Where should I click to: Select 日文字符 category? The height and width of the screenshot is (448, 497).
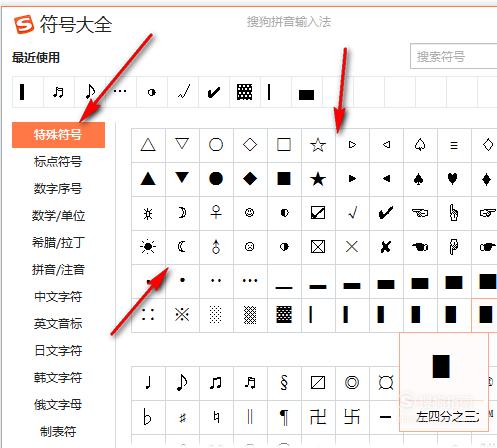pyautogui.click(x=58, y=351)
